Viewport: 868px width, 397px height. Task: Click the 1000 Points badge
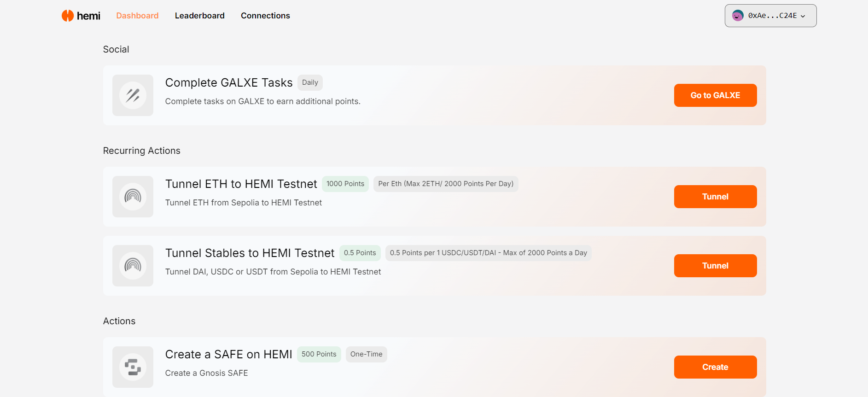345,184
